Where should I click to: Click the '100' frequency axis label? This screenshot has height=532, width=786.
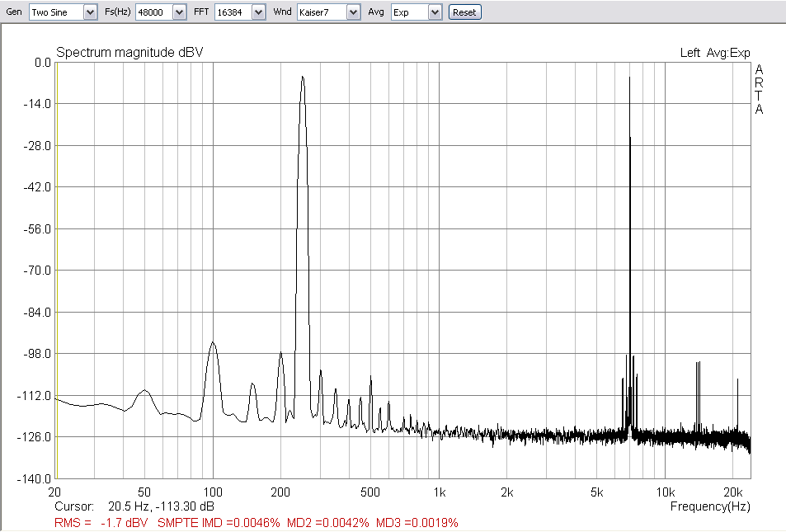(x=213, y=492)
